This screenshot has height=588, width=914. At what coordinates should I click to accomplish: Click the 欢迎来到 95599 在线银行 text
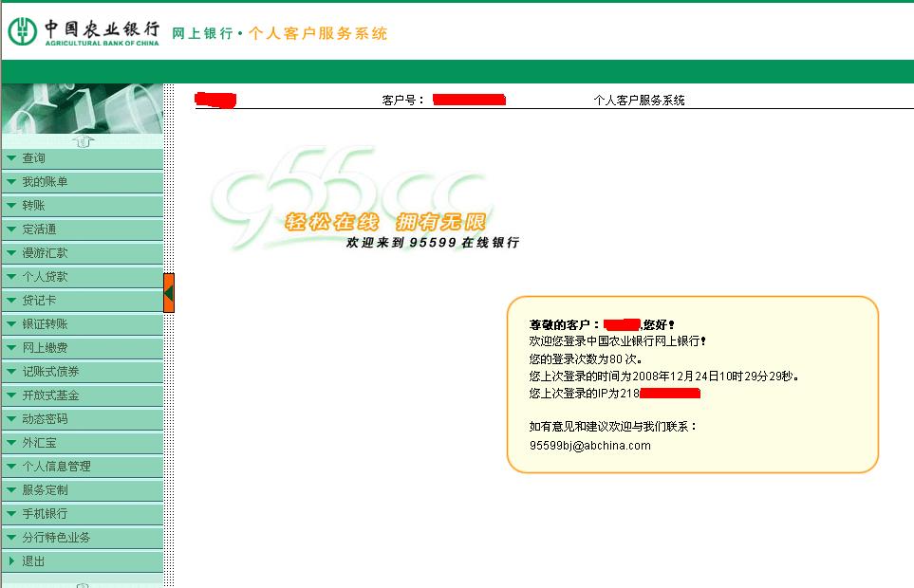[x=433, y=242]
